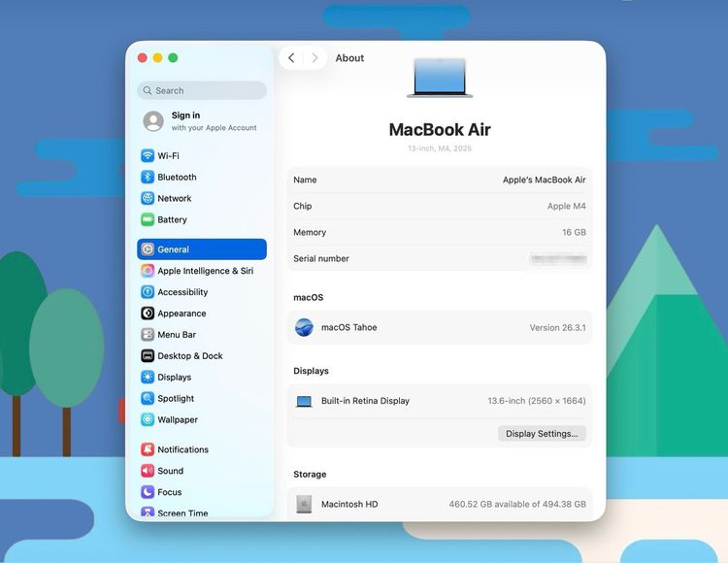This screenshot has height=563, width=728.
Task: Click the Macintosh HD label
Action: click(349, 504)
